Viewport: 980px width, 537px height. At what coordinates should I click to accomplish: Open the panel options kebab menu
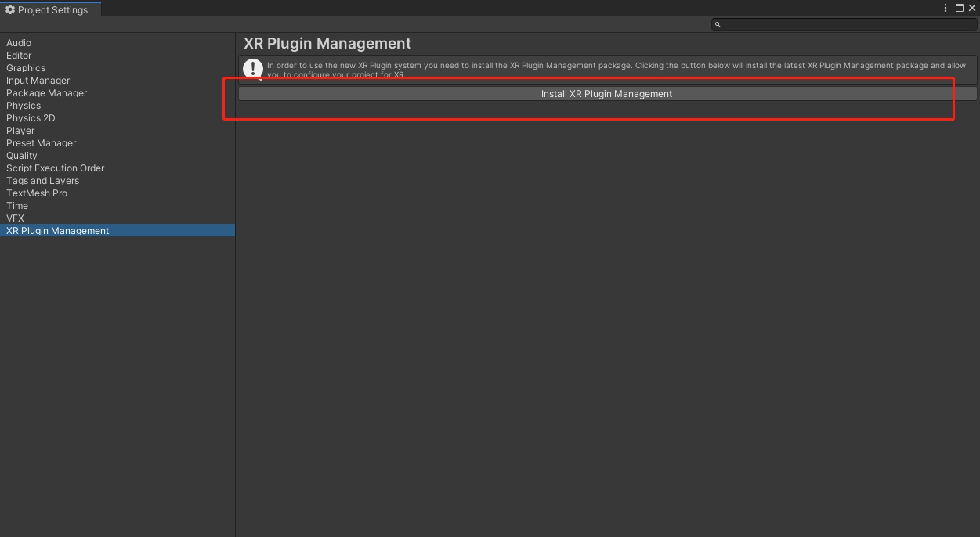(946, 8)
